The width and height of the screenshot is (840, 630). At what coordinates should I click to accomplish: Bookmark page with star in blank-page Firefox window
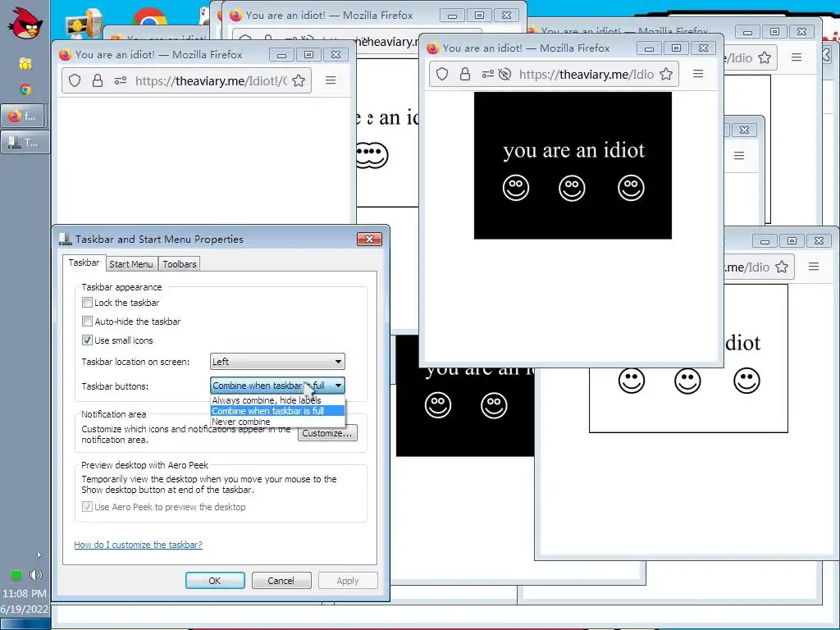pos(299,81)
